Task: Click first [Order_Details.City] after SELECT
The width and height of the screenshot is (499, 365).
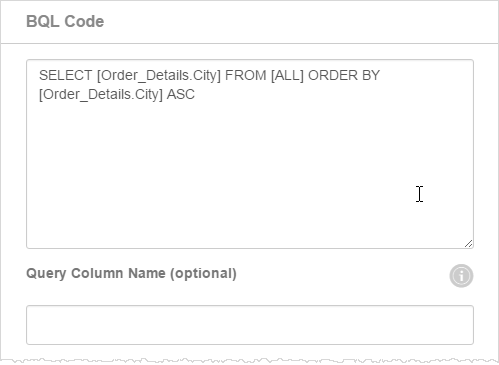Action: tap(159, 76)
